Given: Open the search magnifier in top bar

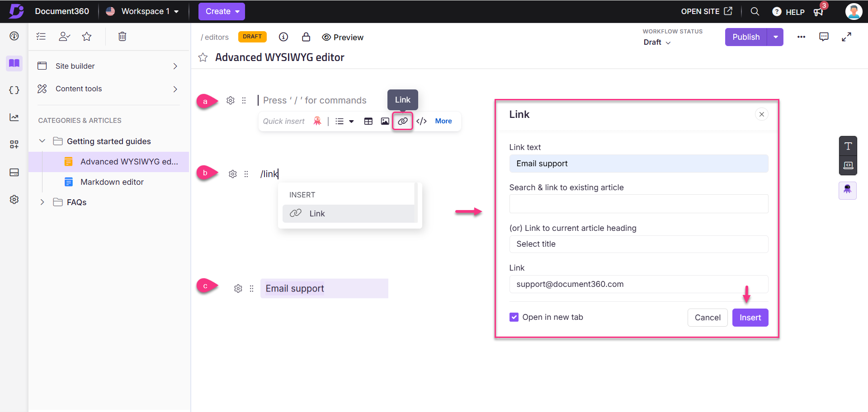Looking at the screenshot, I should click(755, 11).
